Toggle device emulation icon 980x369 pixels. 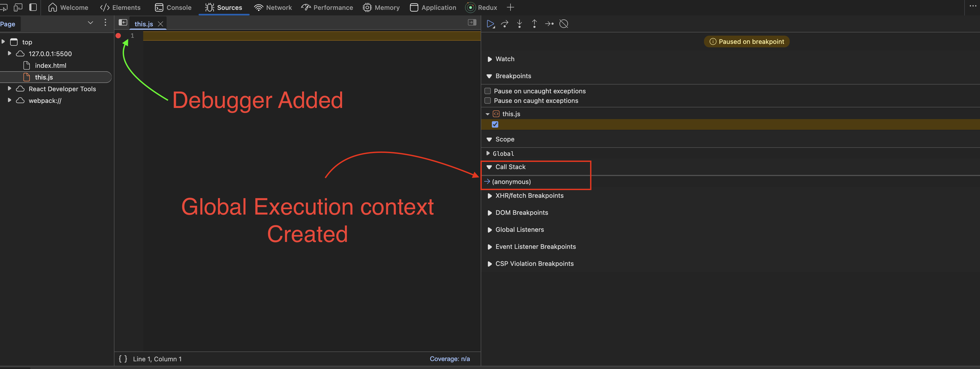coord(18,8)
